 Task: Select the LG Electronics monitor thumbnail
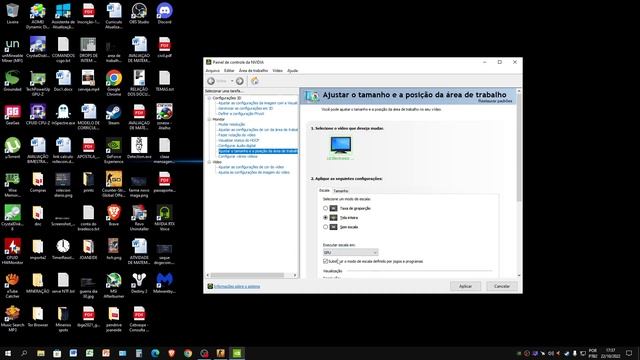[x=340, y=148]
